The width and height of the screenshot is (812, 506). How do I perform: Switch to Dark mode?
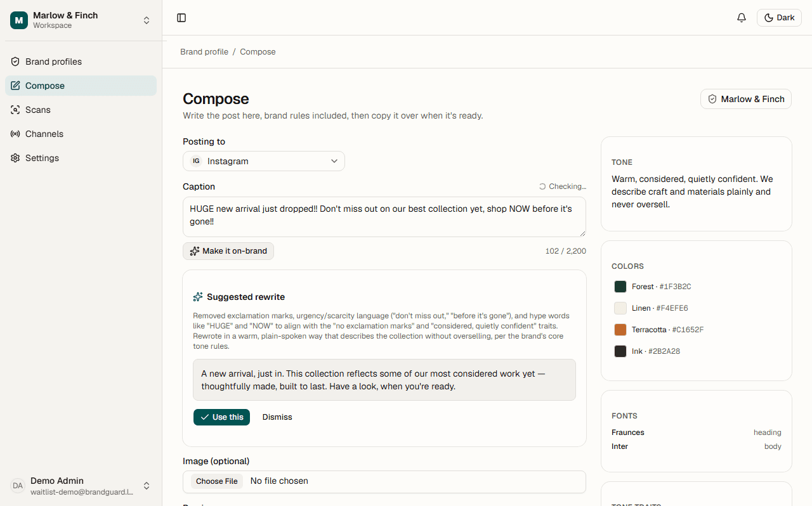(x=779, y=18)
